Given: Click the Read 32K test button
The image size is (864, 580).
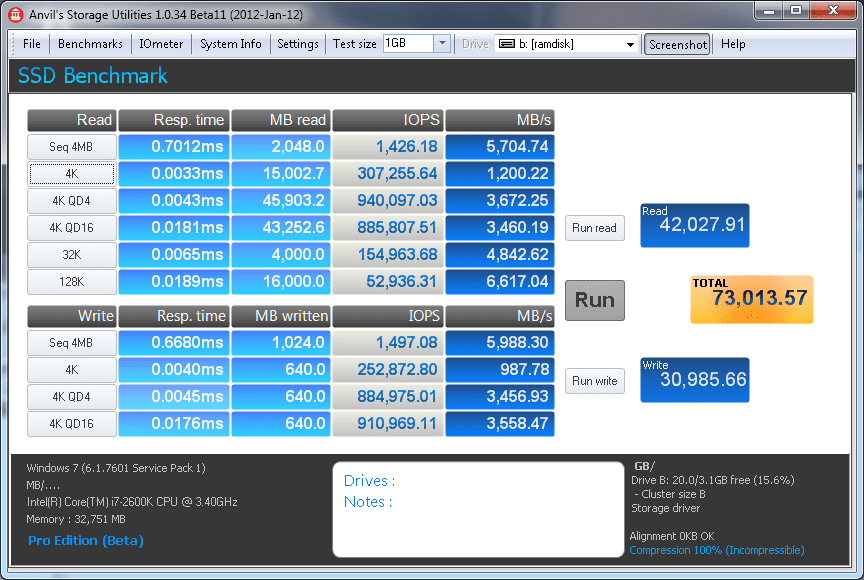Looking at the screenshot, I should coord(72,254).
